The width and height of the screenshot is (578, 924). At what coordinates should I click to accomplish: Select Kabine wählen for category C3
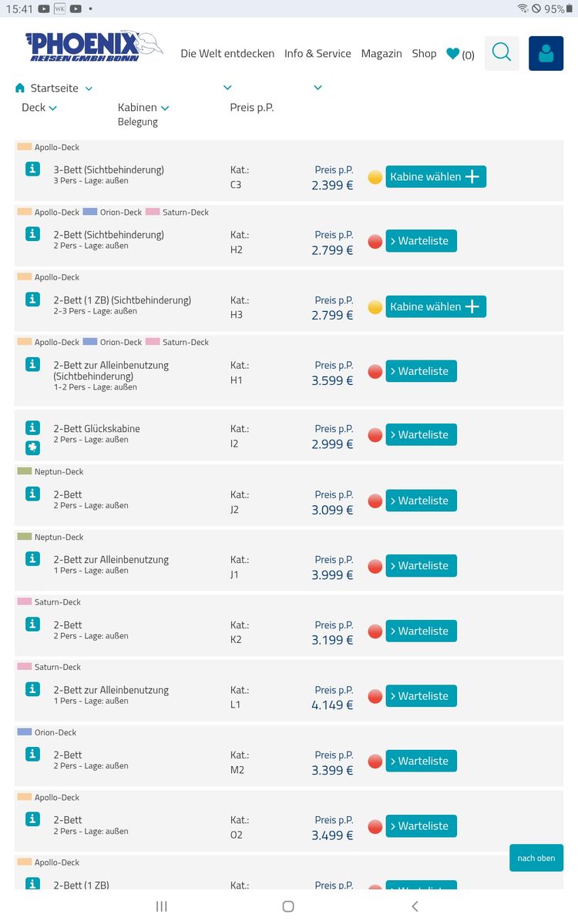point(435,176)
